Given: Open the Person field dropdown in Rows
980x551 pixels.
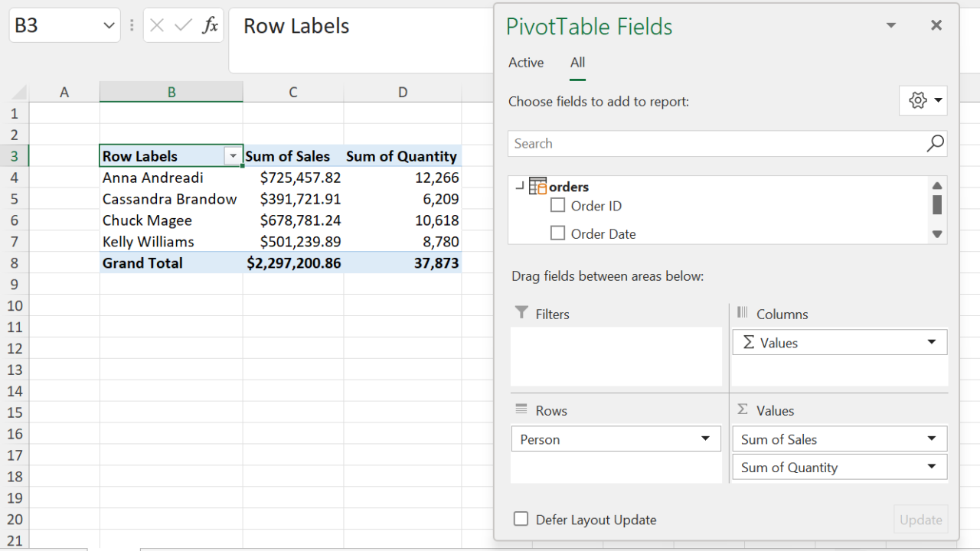Looking at the screenshot, I should (x=705, y=439).
